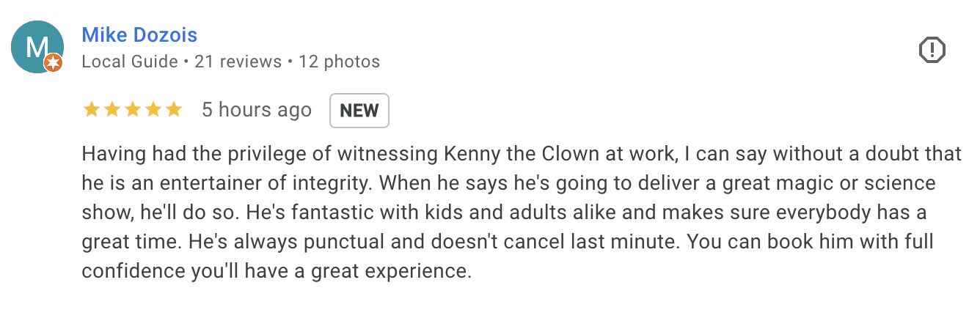The width and height of the screenshot is (980, 318).
Task: Click the "21 reviews" count
Action: tap(238, 62)
